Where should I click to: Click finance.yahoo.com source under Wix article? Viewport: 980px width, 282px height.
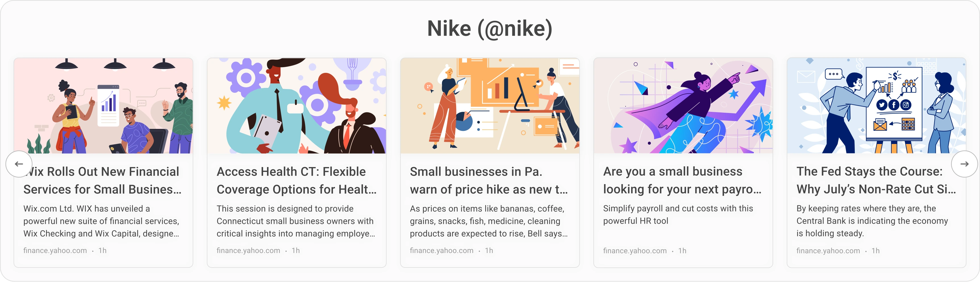[x=55, y=250]
